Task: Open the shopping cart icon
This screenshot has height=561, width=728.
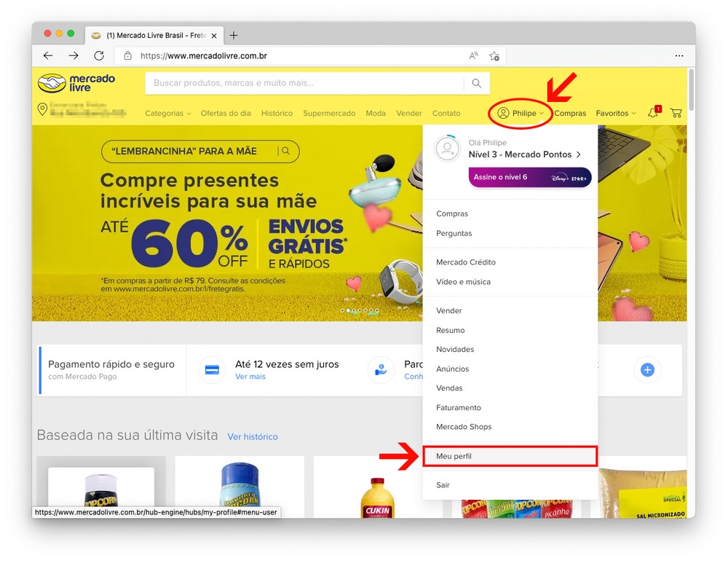Action: click(x=676, y=113)
